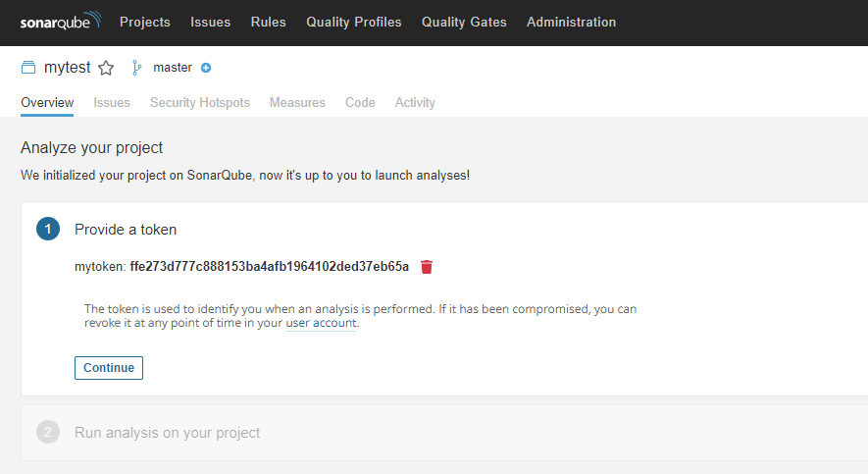
Task: Click the token value ffe273d777c8...
Action: click(269, 266)
